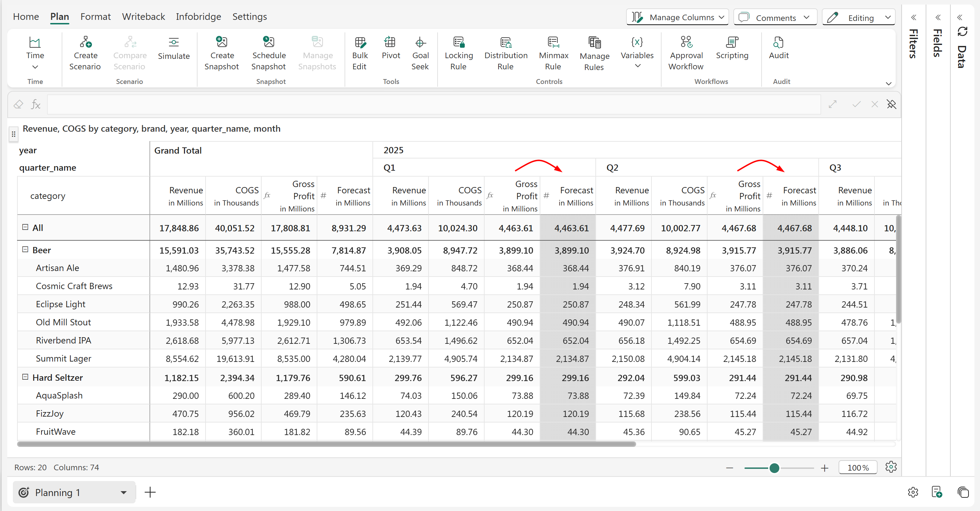This screenshot has width=980, height=511.
Task: Click Create Snapshot in the ribbon
Action: pos(222,53)
